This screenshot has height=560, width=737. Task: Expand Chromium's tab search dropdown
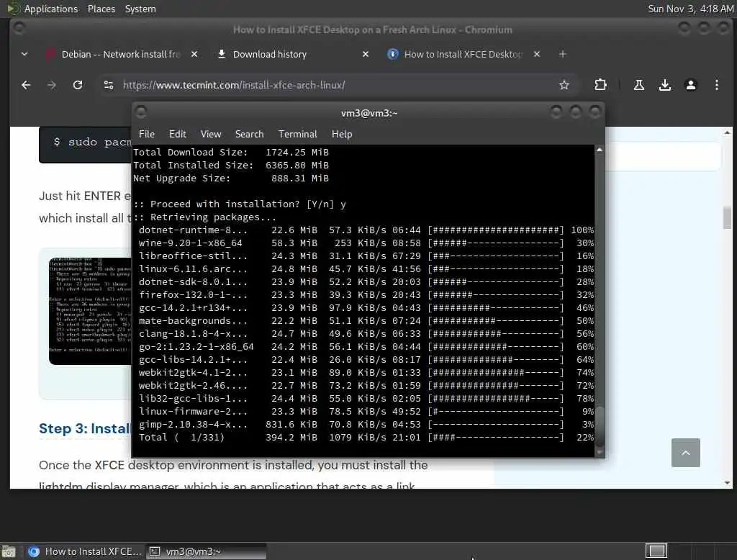(24, 54)
